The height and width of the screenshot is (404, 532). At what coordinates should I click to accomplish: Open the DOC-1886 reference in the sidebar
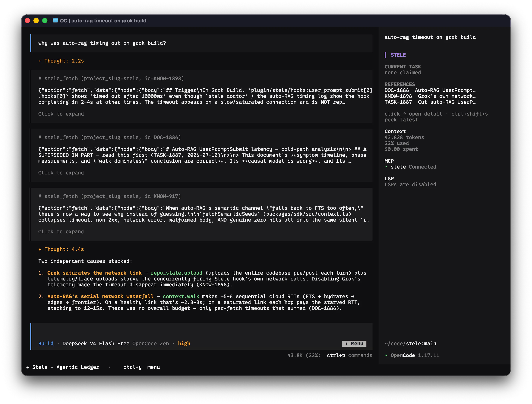[430, 90]
